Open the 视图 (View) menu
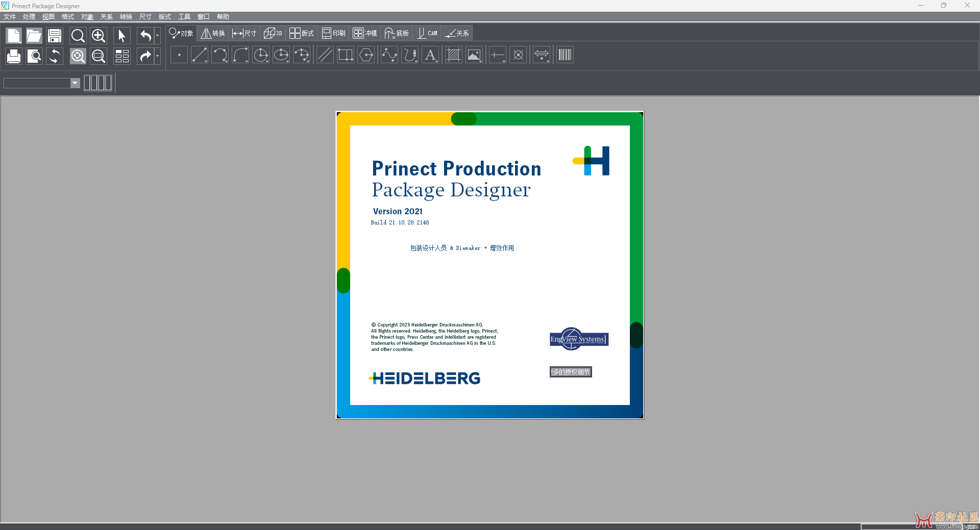The height and width of the screenshot is (530, 980). [x=48, y=17]
